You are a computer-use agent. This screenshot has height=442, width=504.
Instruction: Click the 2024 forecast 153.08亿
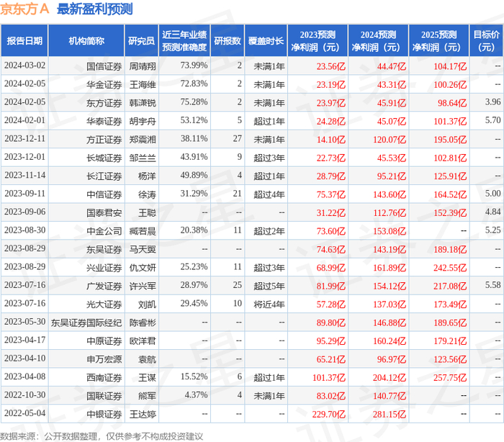(390, 231)
